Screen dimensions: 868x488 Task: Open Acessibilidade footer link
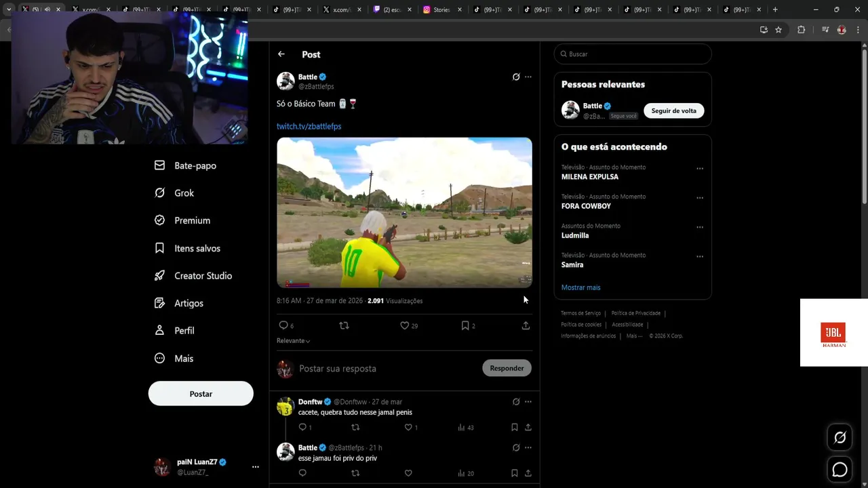[x=627, y=325]
